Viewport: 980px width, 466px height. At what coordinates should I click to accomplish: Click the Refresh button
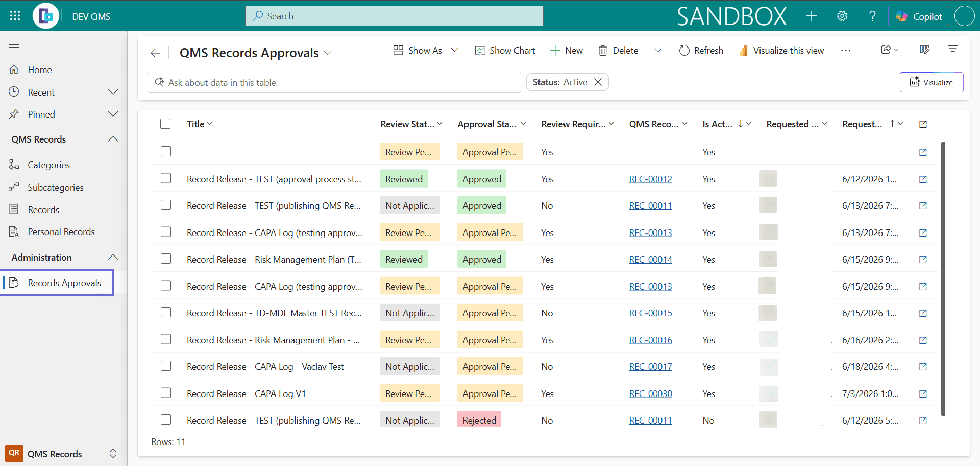click(701, 50)
